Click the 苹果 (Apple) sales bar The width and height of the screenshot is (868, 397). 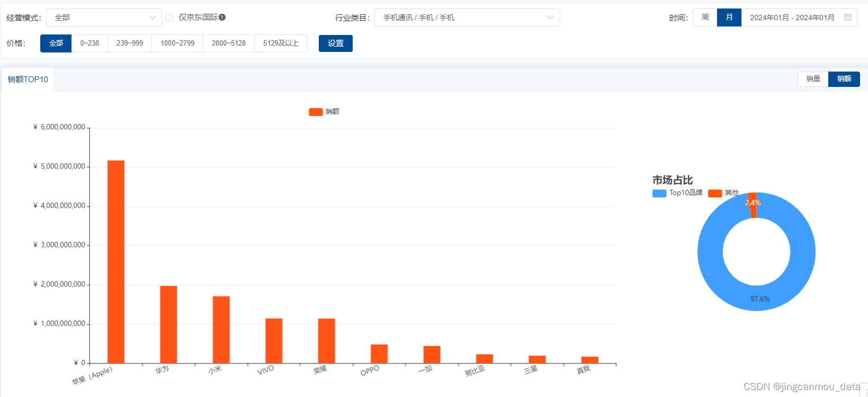click(x=116, y=262)
